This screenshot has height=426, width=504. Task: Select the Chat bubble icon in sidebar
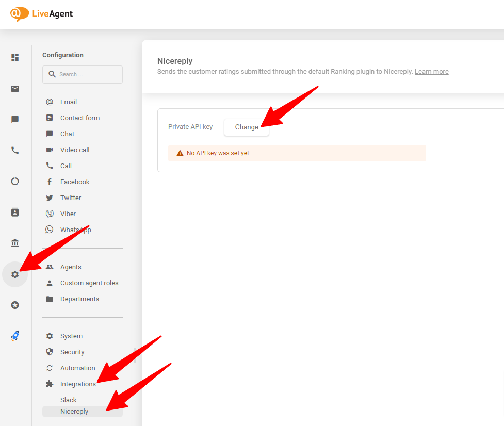pos(14,119)
